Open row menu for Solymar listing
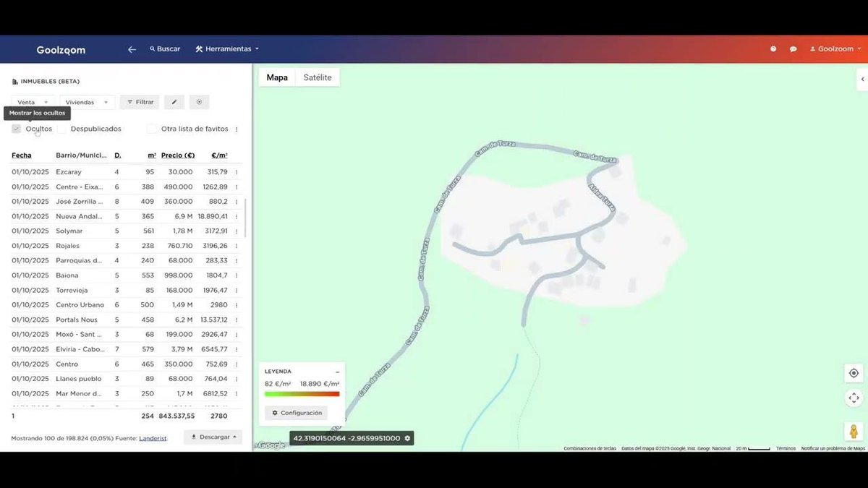868x488 pixels. click(x=237, y=231)
